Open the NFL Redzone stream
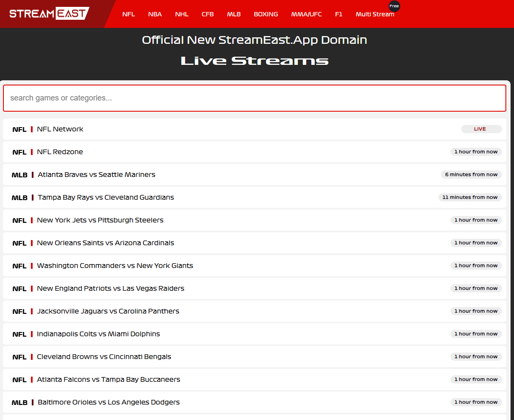 [x=254, y=152]
